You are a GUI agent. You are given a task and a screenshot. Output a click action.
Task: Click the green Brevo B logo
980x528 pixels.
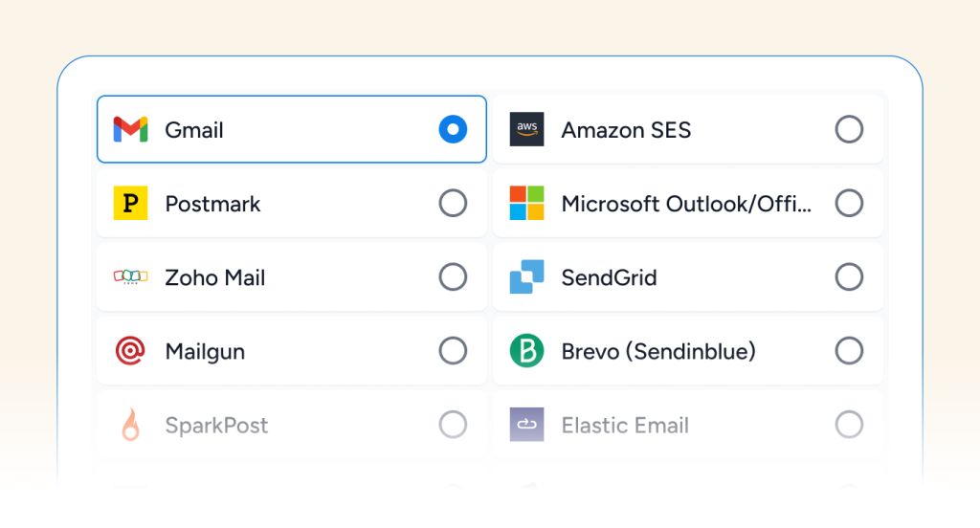(527, 350)
